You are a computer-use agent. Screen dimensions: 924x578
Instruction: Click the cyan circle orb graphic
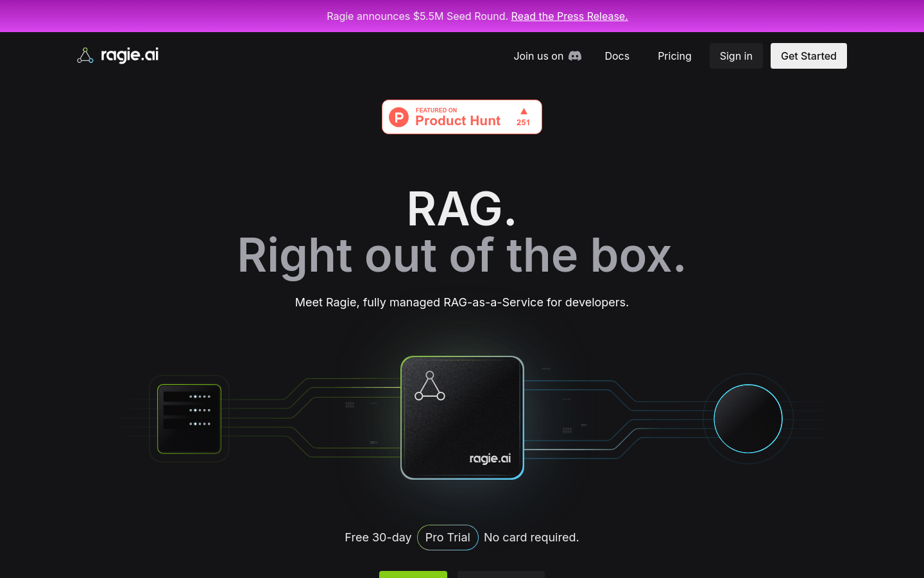tap(748, 419)
